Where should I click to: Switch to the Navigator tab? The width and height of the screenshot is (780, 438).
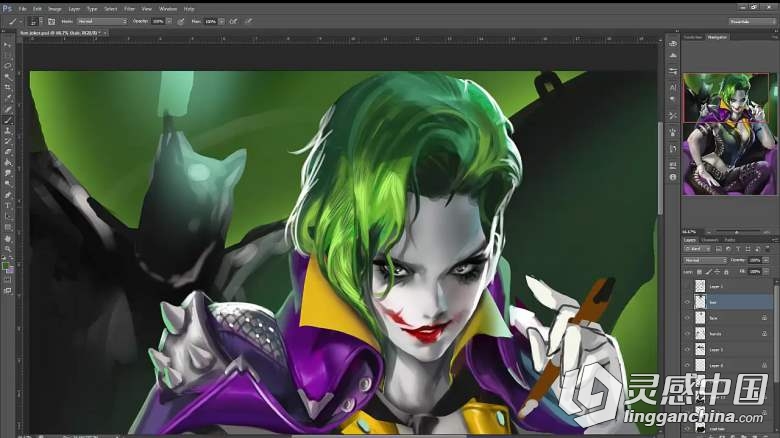[717, 37]
